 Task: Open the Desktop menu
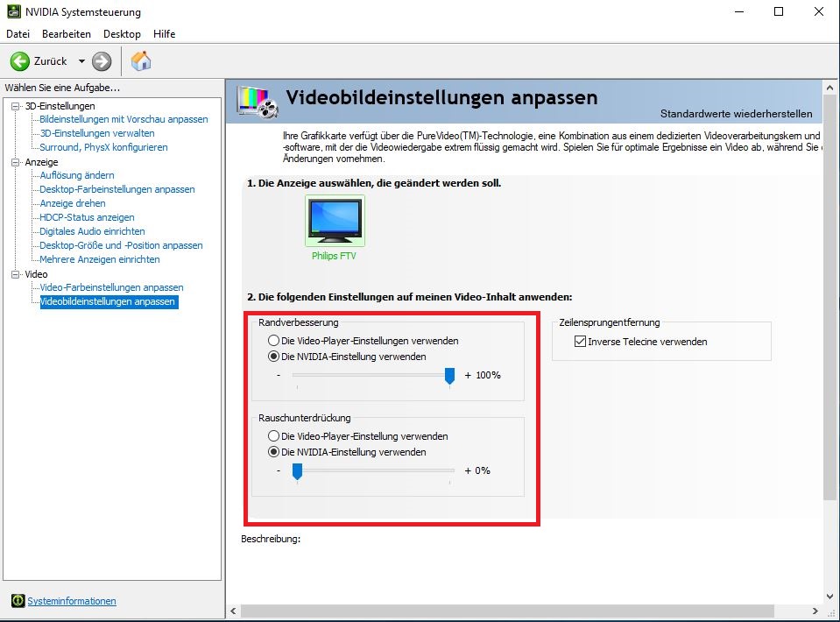pos(122,34)
